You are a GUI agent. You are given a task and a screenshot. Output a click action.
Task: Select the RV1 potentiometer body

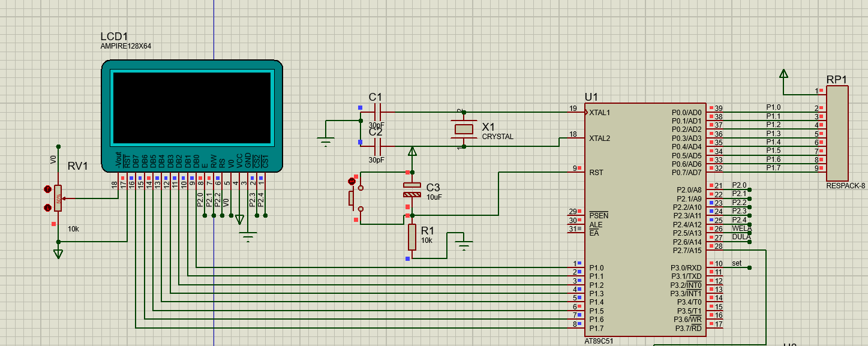click(58, 198)
